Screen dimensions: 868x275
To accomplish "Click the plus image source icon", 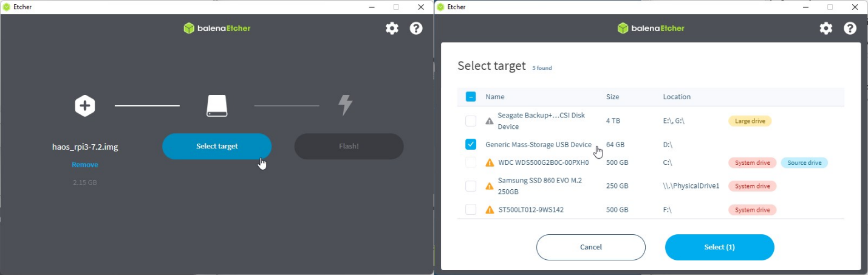I will coord(85,106).
